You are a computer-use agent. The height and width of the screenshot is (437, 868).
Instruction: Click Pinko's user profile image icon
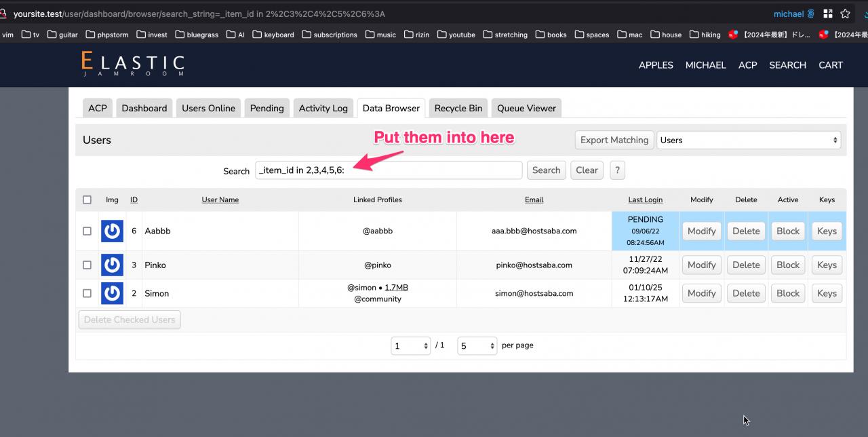[x=112, y=265]
